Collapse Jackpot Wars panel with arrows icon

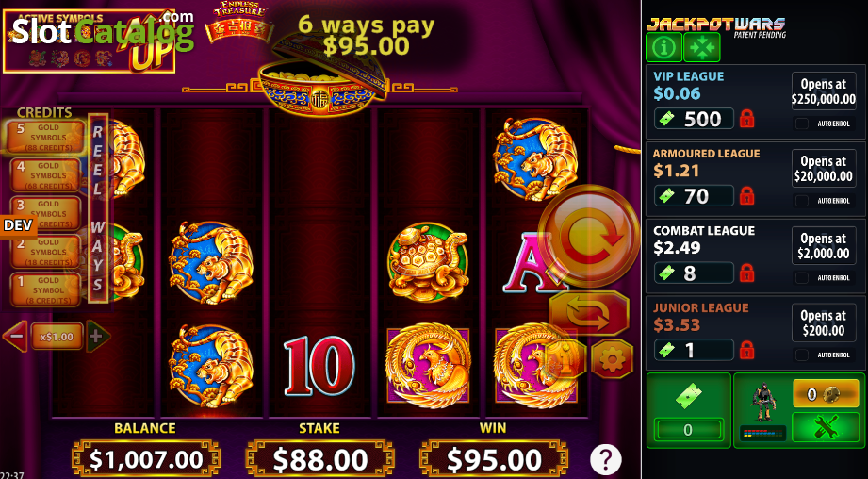(x=701, y=47)
